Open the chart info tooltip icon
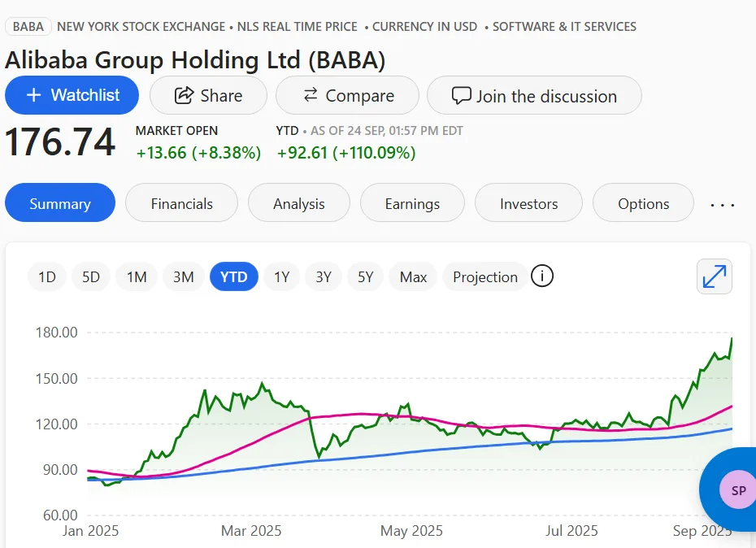The image size is (756, 548). pyautogui.click(x=541, y=276)
